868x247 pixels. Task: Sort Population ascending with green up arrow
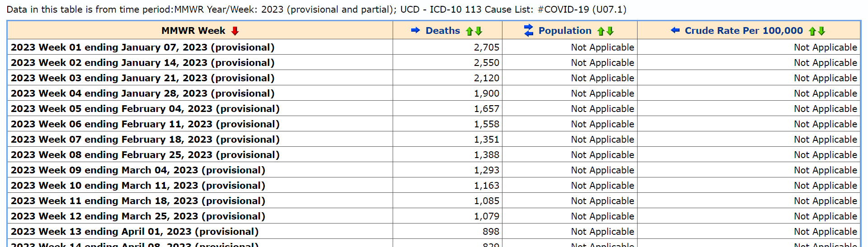tap(601, 31)
